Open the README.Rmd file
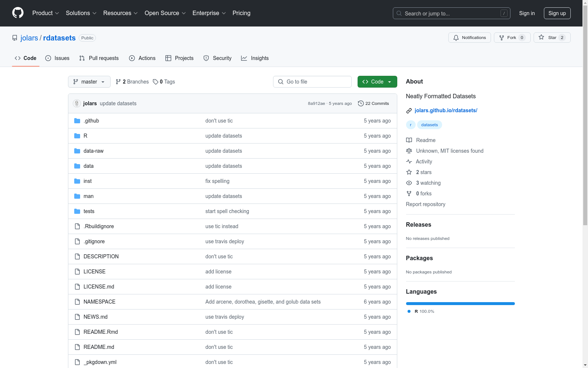 (101, 332)
